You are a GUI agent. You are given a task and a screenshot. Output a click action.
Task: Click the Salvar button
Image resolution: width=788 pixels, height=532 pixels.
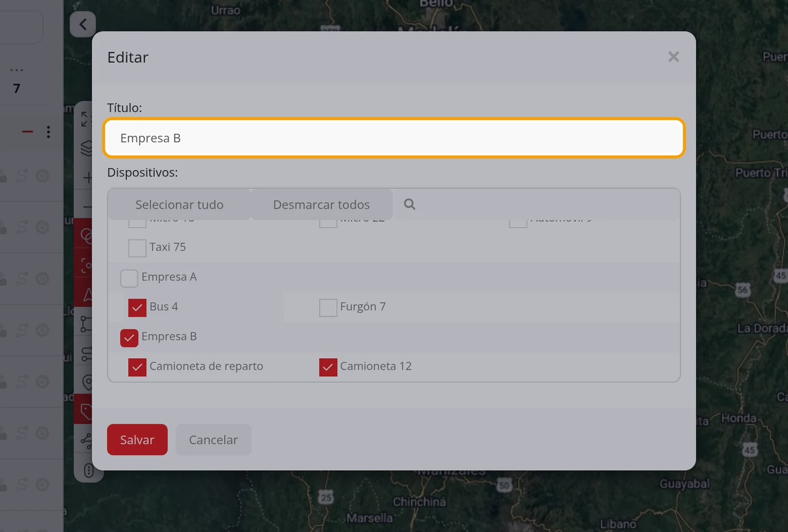pyautogui.click(x=137, y=440)
